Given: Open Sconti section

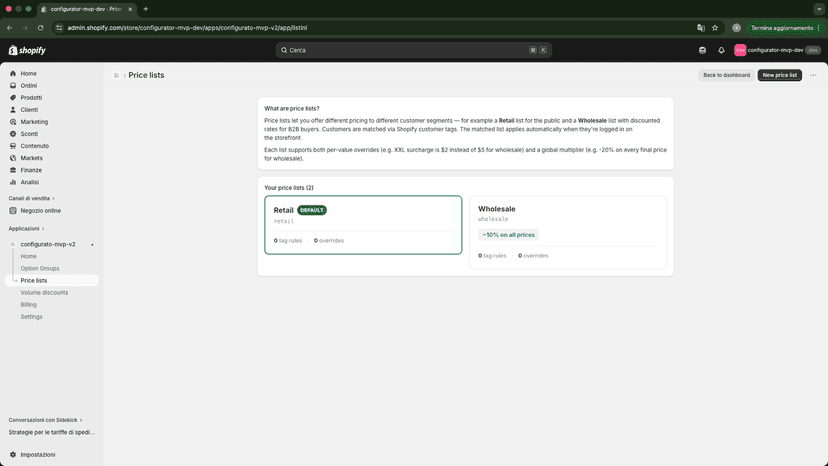Looking at the screenshot, I should point(29,134).
